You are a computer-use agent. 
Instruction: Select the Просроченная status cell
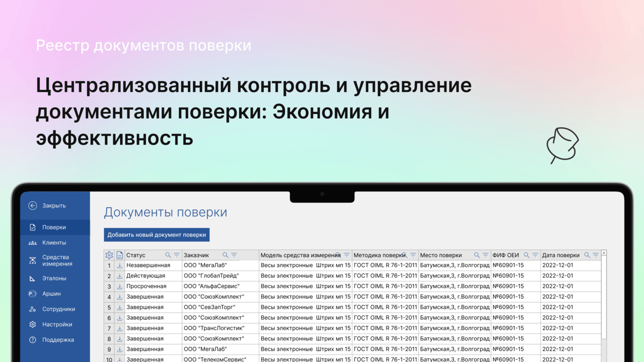pyautogui.click(x=153, y=287)
